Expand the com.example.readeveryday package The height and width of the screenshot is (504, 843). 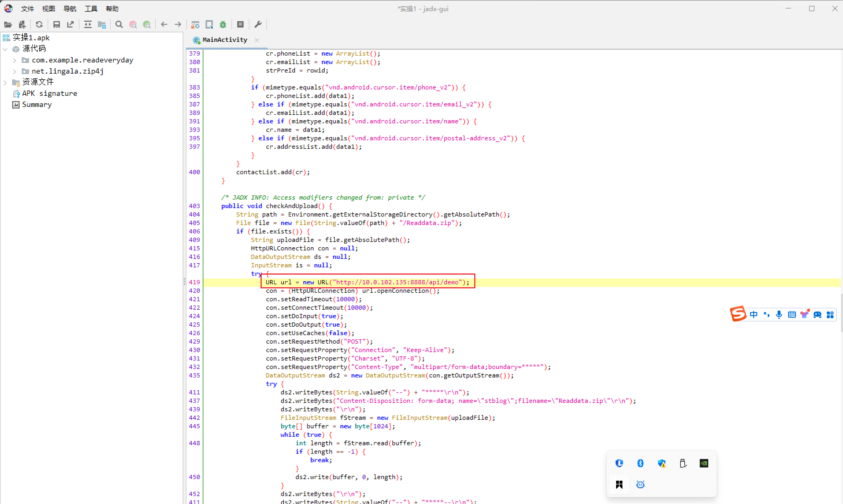coord(14,60)
